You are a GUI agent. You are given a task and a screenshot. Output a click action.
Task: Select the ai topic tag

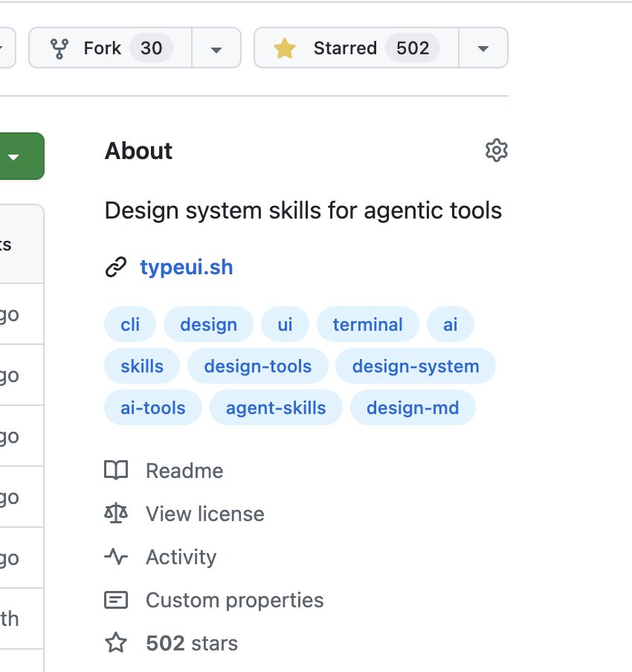click(450, 324)
